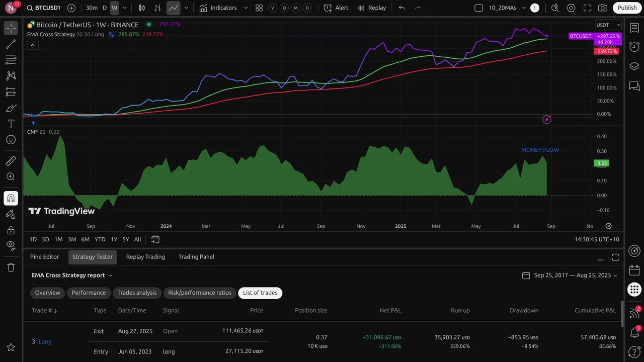Enter fullscreen mode
The image size is (644, 362).
tap(587, 8)
